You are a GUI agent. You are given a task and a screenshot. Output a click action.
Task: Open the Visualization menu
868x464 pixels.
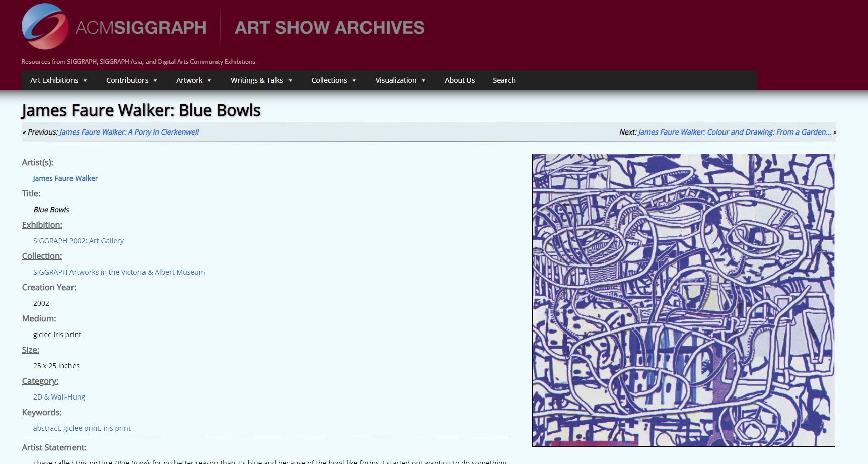tap(400, 80)
